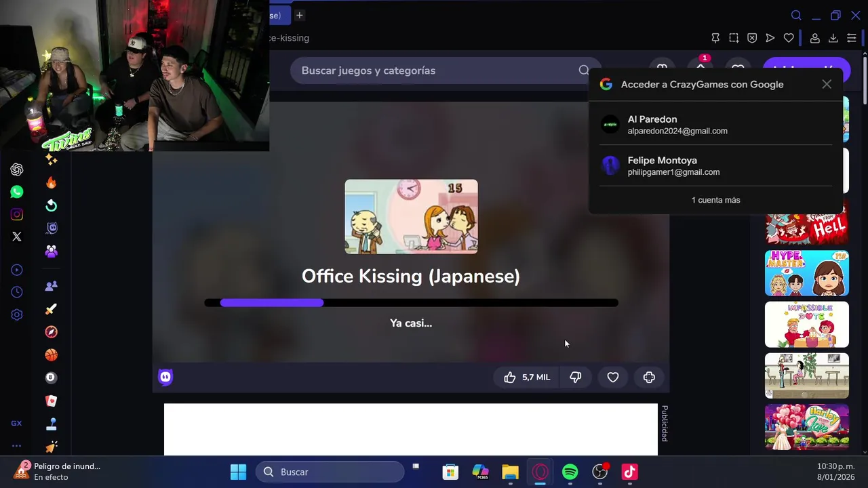Screen dimensions: 868x488
Task: Open the Hype Master game thumbnail
Action: tap(807, 273)
